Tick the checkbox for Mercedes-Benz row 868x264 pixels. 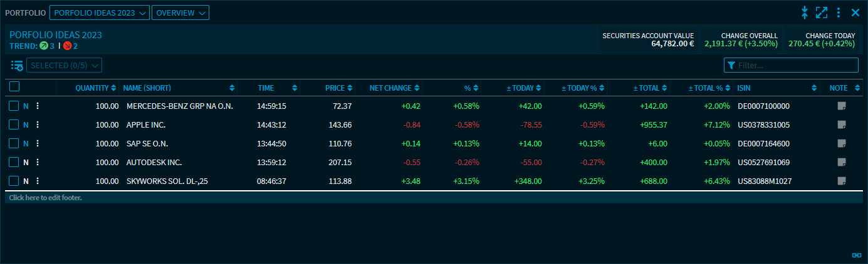pos(14,106)
